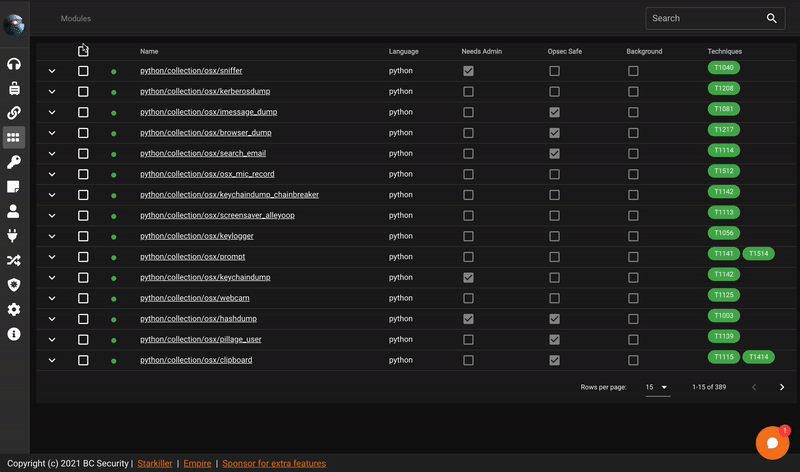Open Stagers via suitcase sidebar icon
The image size is (800, 472).
(x=14, y=88)
